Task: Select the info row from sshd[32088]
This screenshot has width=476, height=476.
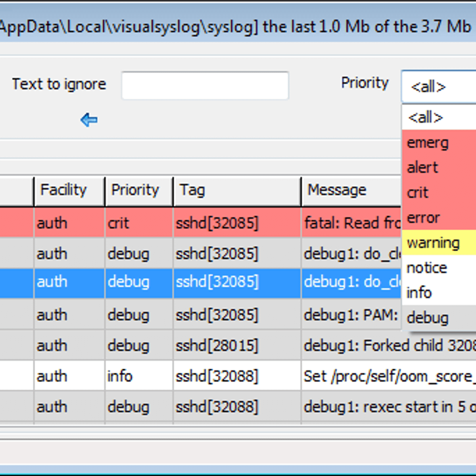Action: coord(198,376)
